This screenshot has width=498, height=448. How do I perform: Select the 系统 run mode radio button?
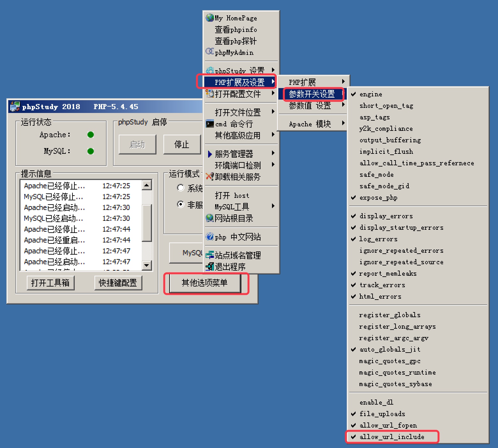pos(181,188)
